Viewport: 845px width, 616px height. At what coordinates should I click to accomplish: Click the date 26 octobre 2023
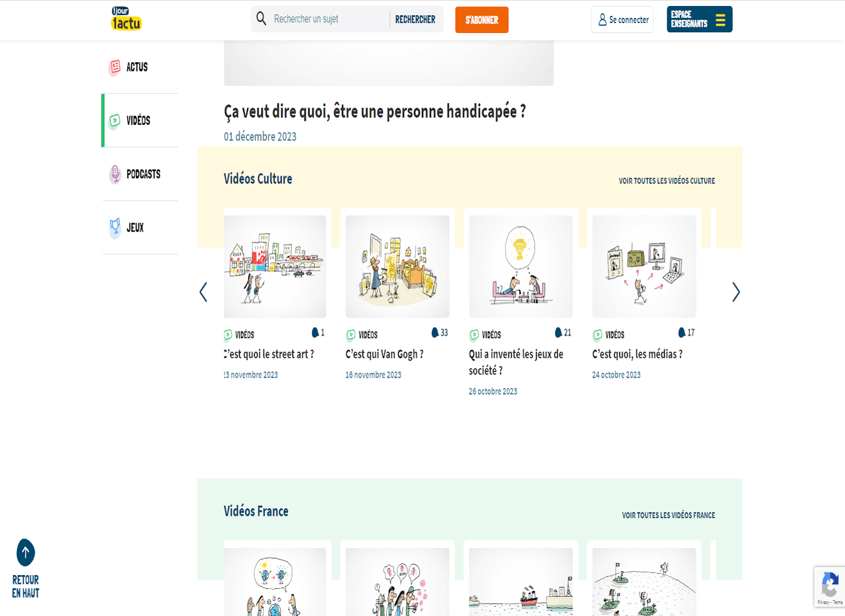pos(493,392)
